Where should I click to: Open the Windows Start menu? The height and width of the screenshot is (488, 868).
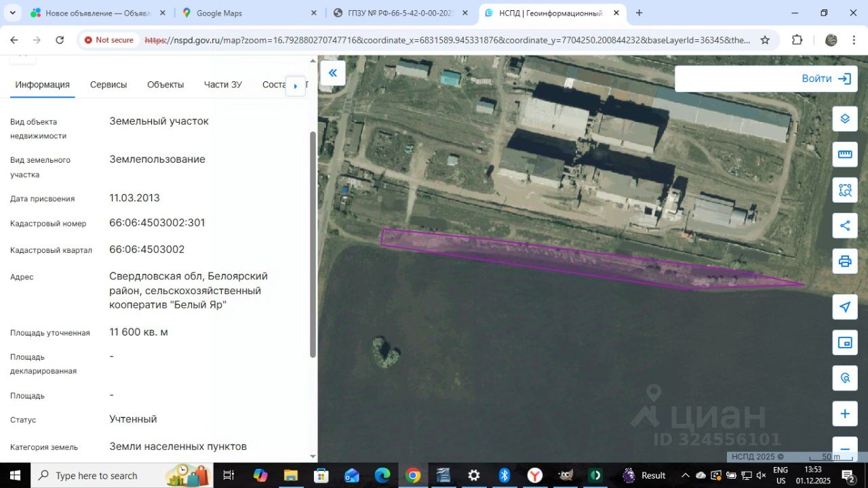15,475
